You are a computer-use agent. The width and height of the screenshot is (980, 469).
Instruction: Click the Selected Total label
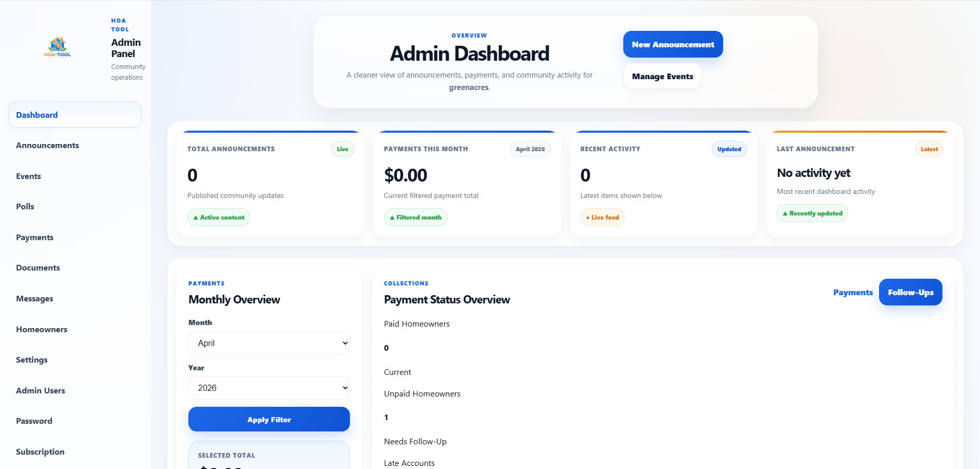[x=226, y=456]
